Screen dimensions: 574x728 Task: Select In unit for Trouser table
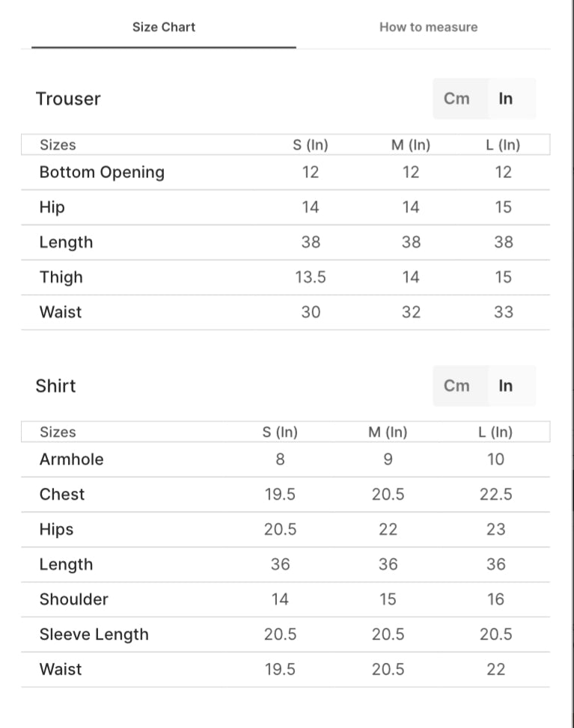click(x=506, y=99)
